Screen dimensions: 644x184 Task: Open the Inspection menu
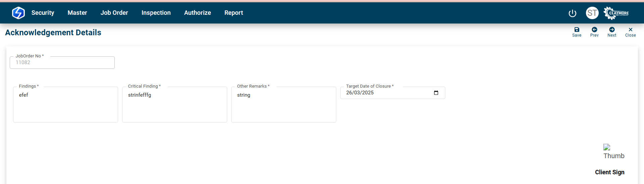(156, 13)
